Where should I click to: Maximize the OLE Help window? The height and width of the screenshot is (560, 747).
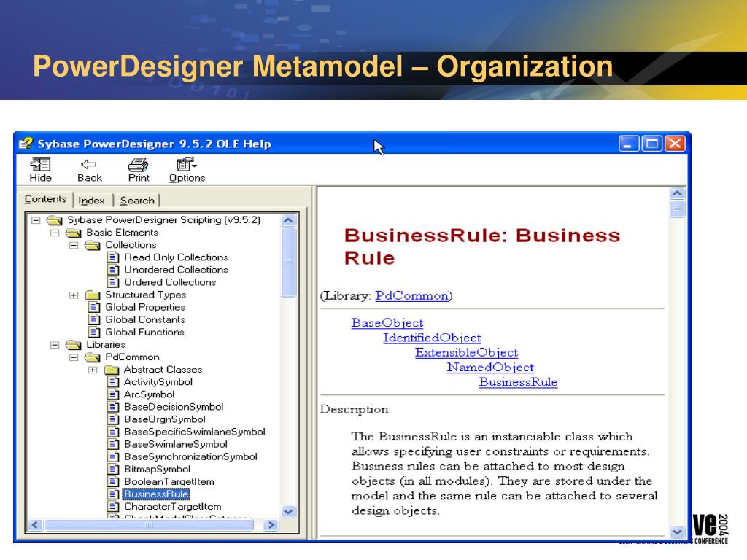[651, 144]
